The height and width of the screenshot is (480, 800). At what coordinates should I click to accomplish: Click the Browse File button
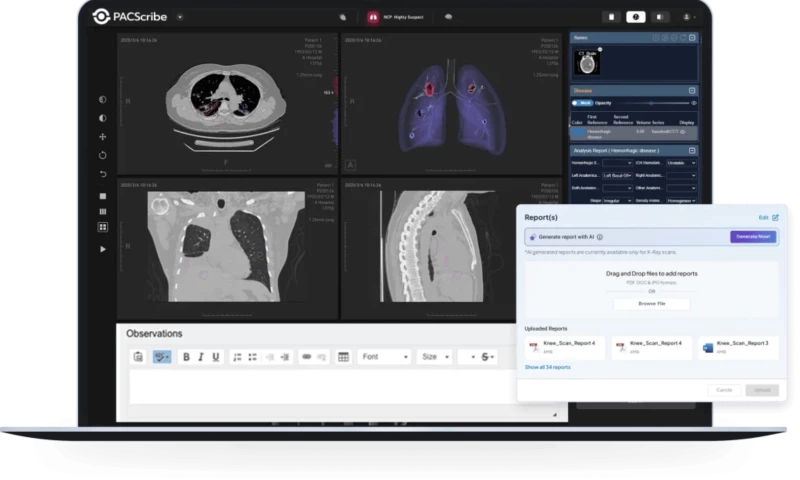(652, 304)
